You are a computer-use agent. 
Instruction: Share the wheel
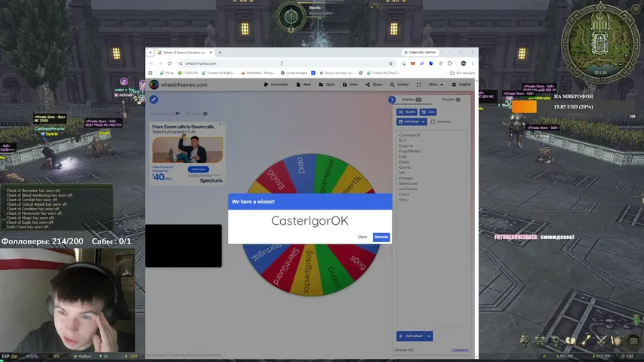[374, 84]
